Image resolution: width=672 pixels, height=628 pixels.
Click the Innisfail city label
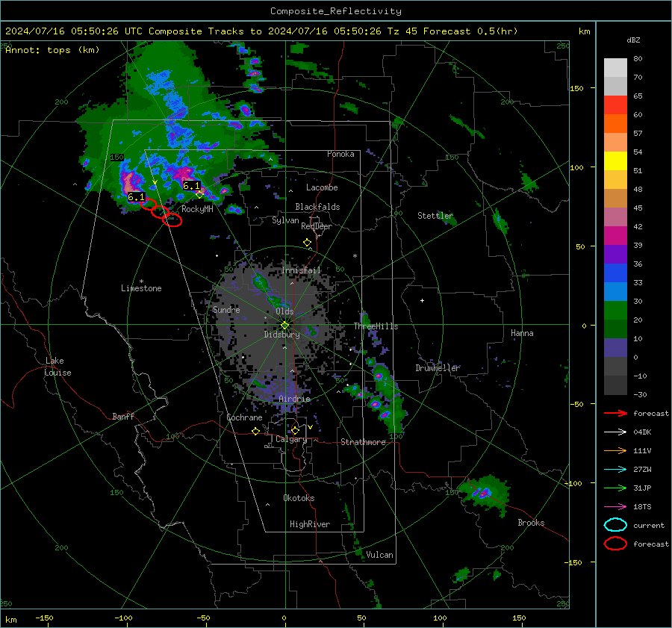pos(302,270)
